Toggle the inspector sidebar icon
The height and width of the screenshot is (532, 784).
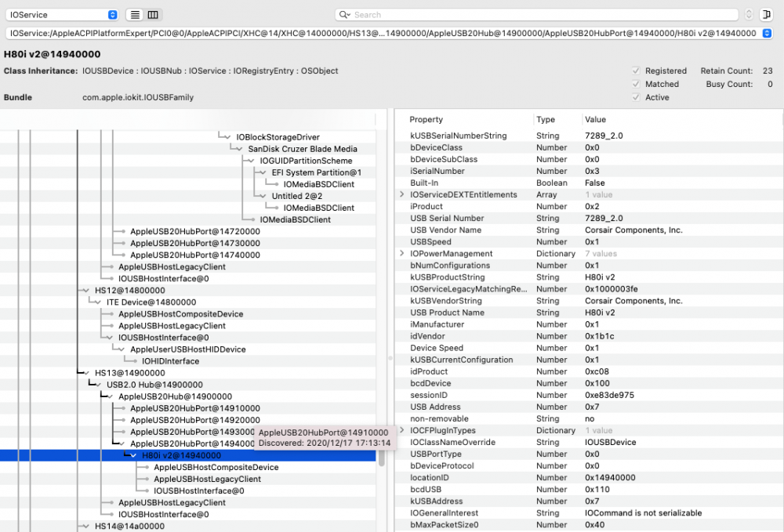(767, 15)
